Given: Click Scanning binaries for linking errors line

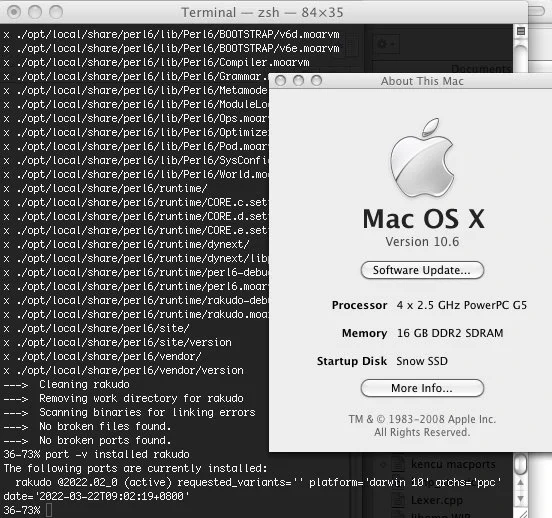Looking at the screenshot, I should pyautogui.click(x=130, y=412).
